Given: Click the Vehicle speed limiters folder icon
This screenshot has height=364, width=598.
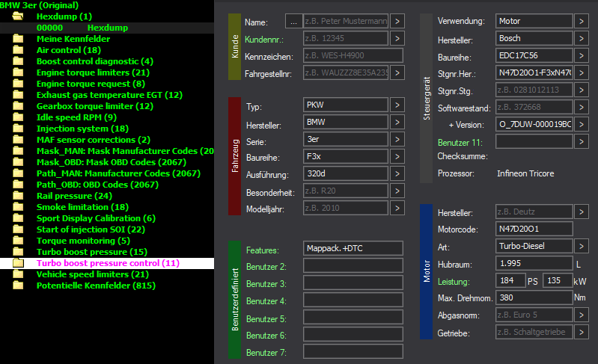Looking at the screenshot, I should click(x=18, y=274).
